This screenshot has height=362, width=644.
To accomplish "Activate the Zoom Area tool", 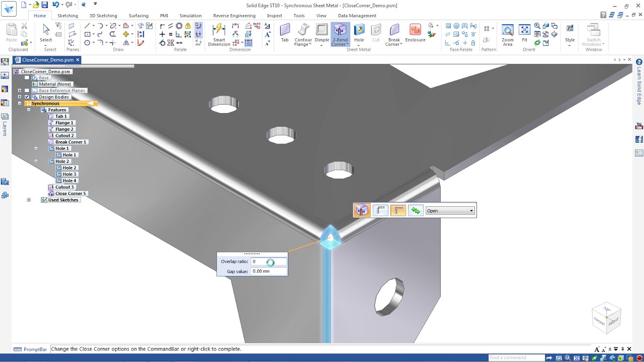I will point(508,35).
